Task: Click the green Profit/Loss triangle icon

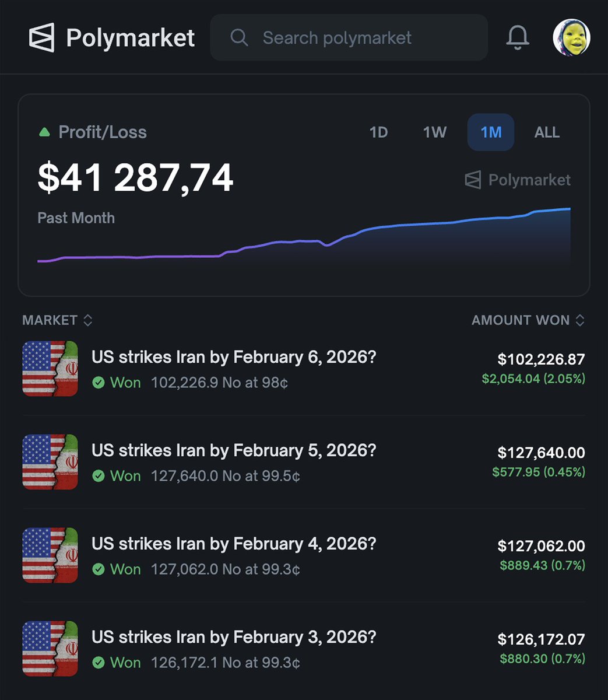Action: tap(44, 132)
